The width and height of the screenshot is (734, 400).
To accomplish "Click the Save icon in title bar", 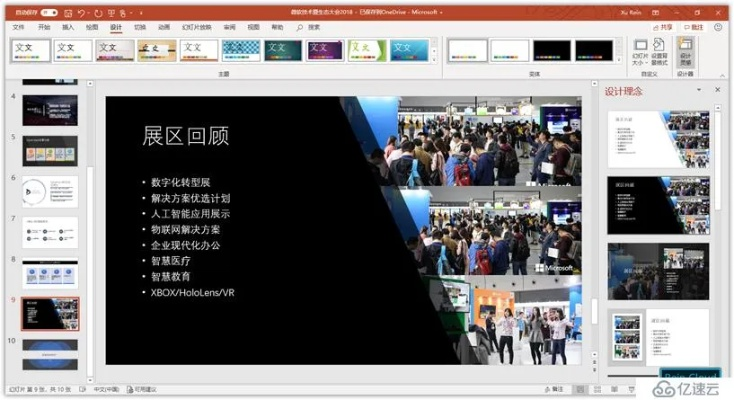I will [67, 12].
